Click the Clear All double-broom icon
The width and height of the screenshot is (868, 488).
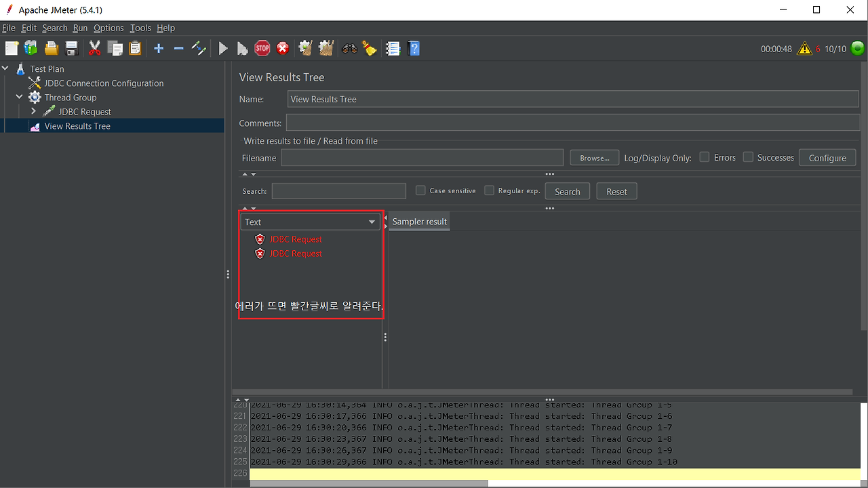pos(326,48)
